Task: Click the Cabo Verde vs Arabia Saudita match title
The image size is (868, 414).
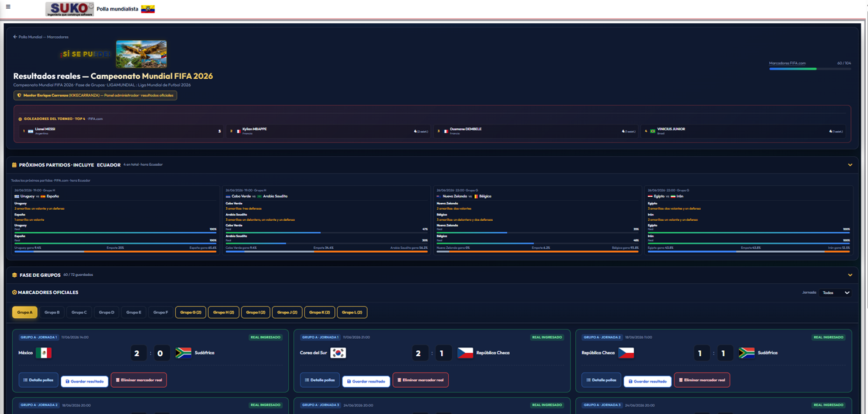Action: pyautogui.click(x=257, y=196)
